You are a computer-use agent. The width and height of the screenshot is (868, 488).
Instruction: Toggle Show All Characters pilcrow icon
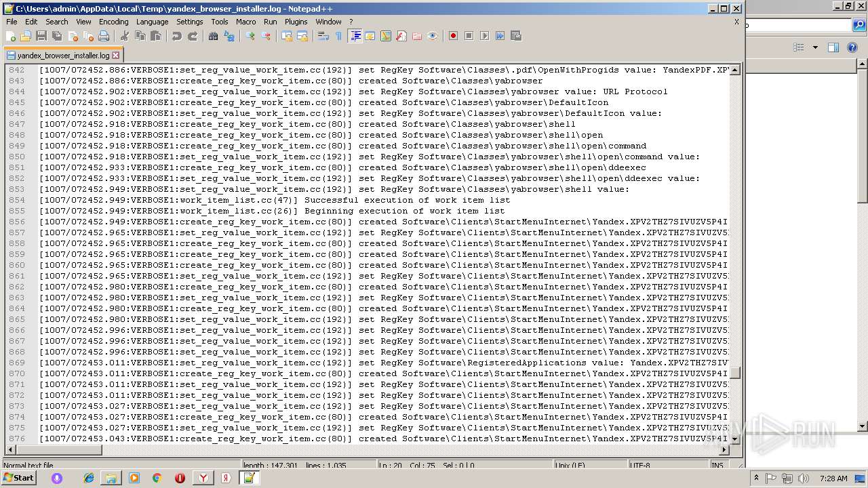pyautogui.click(x=339, y=36)
